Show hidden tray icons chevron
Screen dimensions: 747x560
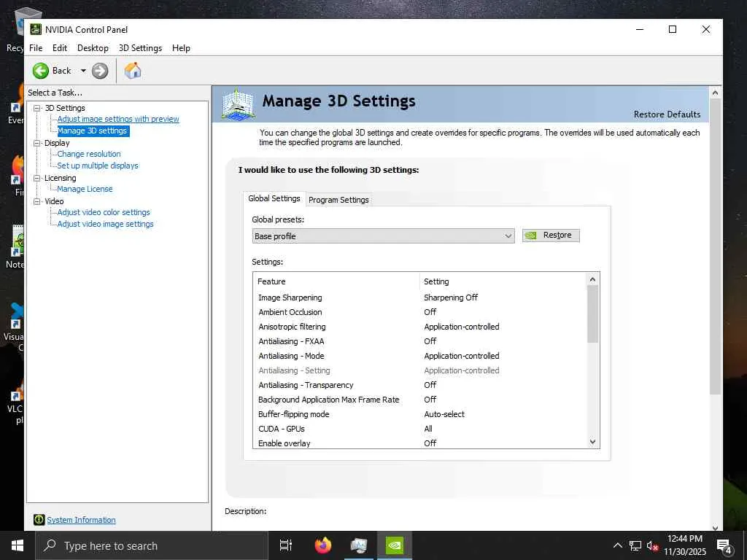tap(617, 545)
